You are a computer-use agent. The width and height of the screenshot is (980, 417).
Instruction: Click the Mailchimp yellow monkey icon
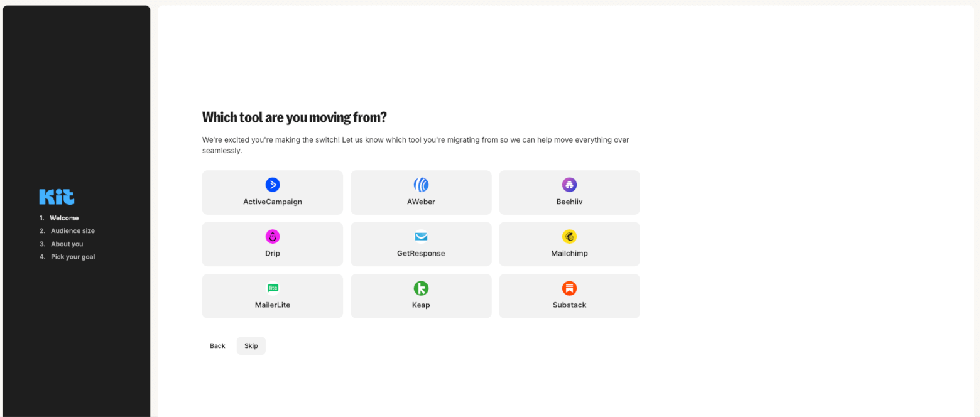(x=569, y=237)
